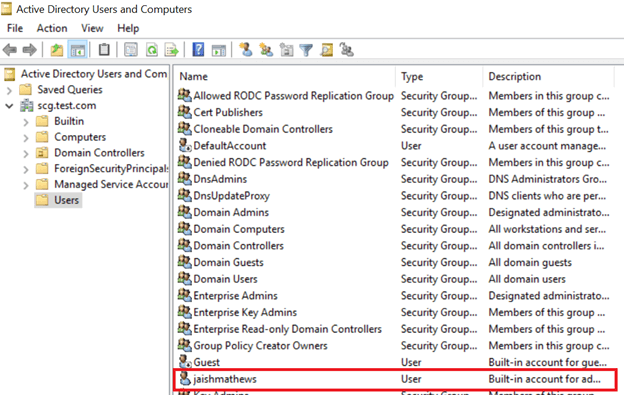Go up one level in tree
Screen dimensions: 624x395
point(57,50)
